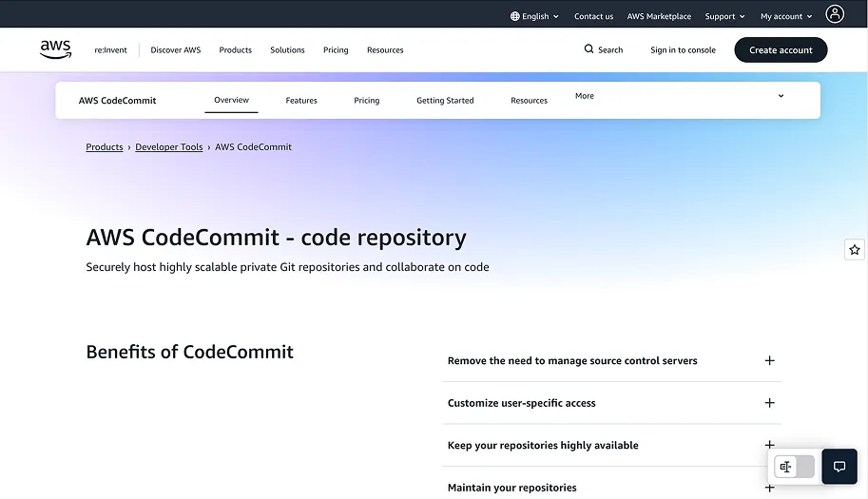The height and width of the screenshot is (499, 868).
Task: Click the 'AWS CodeCommit - code repository' heading
Action: pos(277,238)
